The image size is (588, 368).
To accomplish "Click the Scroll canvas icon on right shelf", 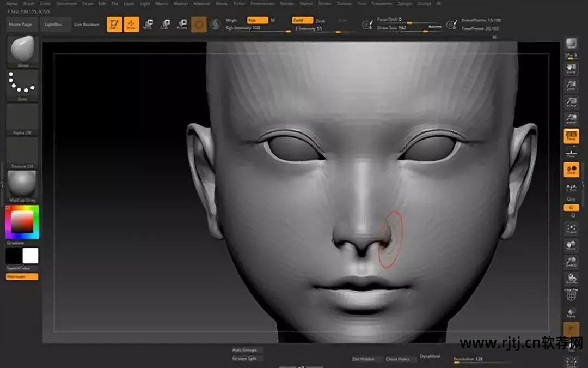I will pos(571,68).
